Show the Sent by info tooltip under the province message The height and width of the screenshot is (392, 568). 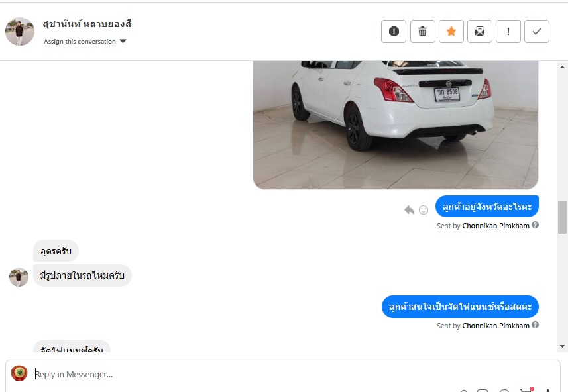pos(535,225)
